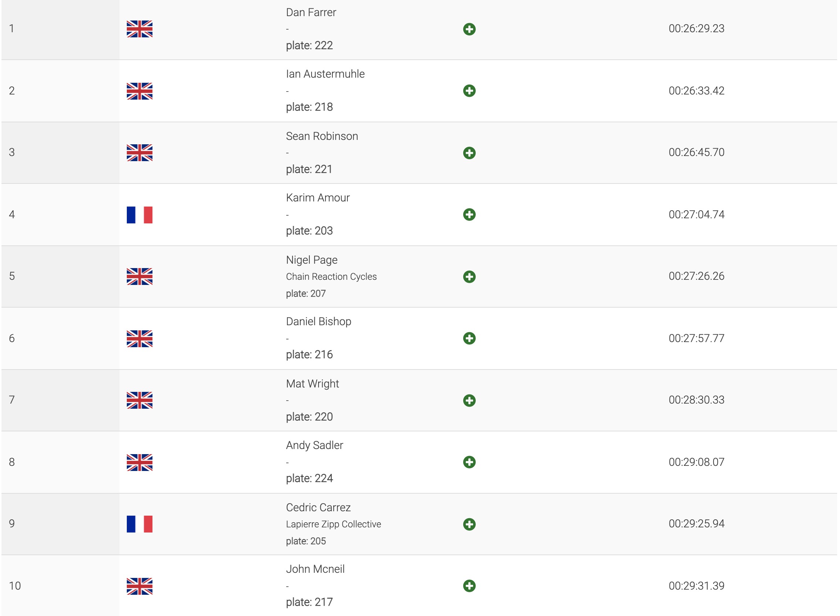This screenshot has width=840, height=616.
Task: Select position number 10 cell
Action: pyautogui.click(x=15, y=586)
